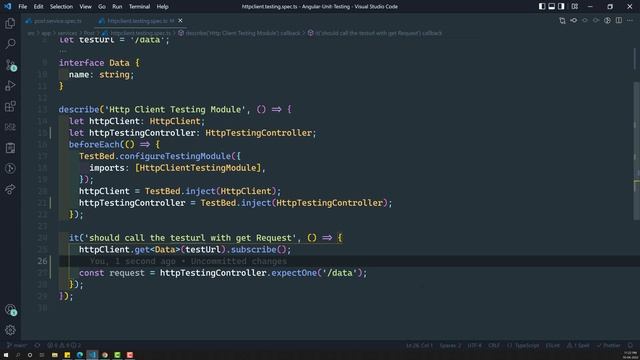Open the circular timeline icon in activity bar
Screen dimensions: 640x360
(10, 169)
